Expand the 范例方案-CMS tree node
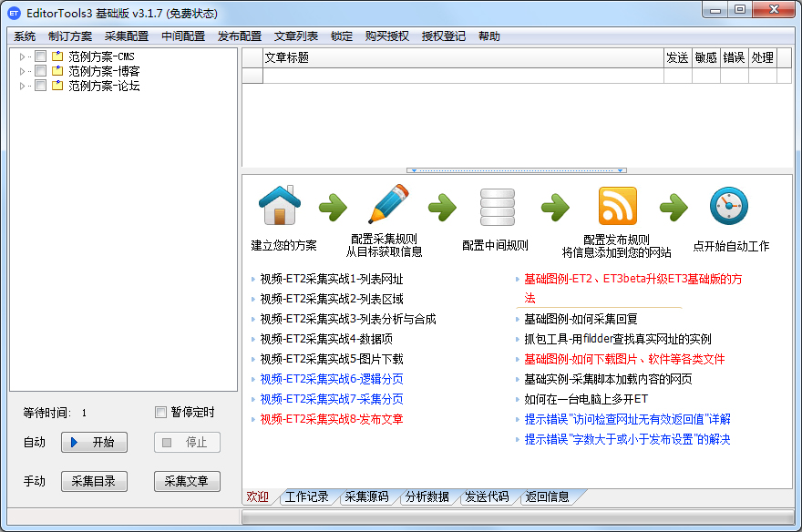Screen dimensions: 802x532 click(x=22, y=56)
